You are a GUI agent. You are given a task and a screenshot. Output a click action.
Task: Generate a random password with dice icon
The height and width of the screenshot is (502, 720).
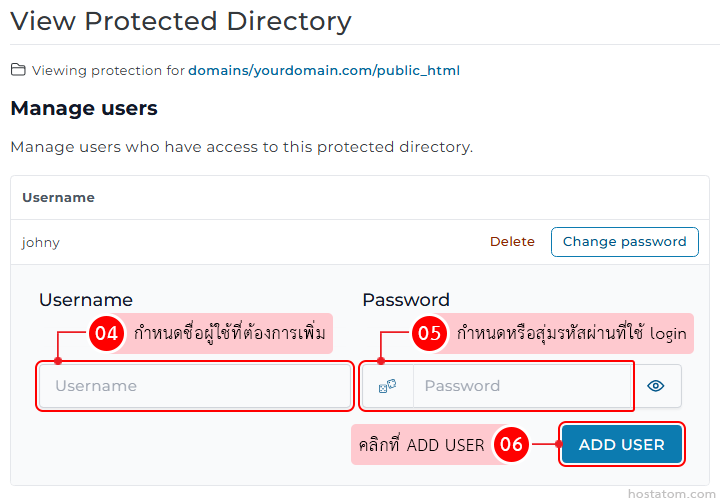point(388,386)
